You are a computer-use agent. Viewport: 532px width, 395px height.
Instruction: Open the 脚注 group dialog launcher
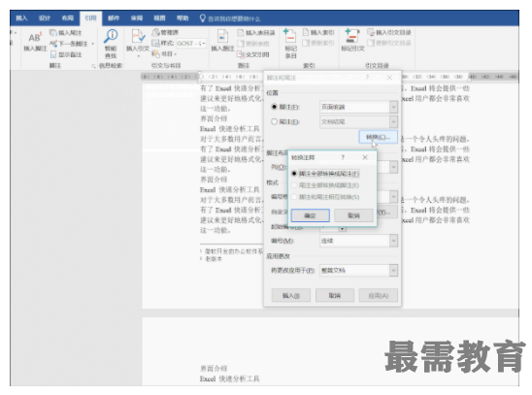93,66
